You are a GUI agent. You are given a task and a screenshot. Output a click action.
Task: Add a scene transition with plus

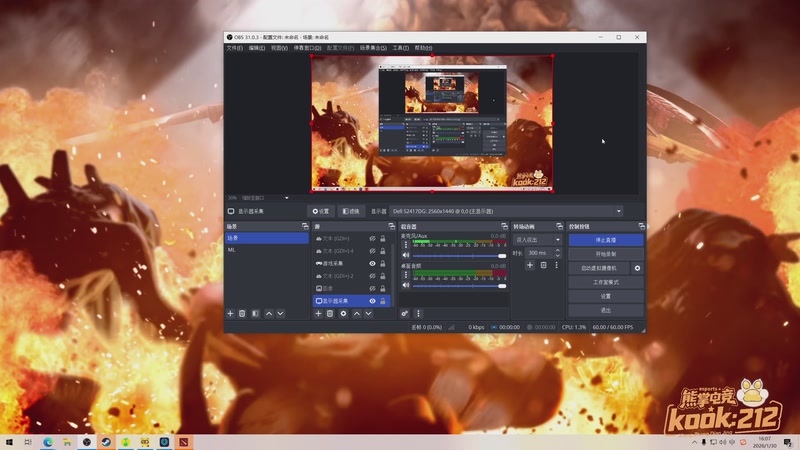click(x=530, y=265)
